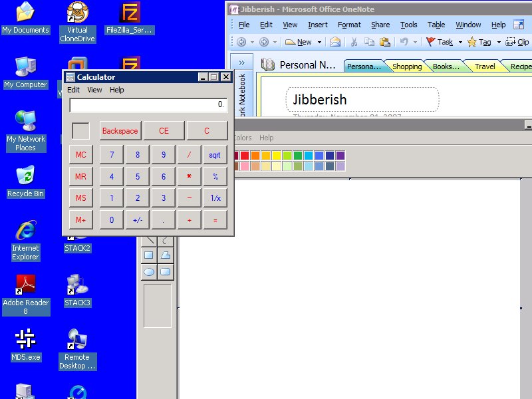The image size is (532, 399).
Task: Click the Undo icon in OneNote toolbar
Action: [404, 42]
